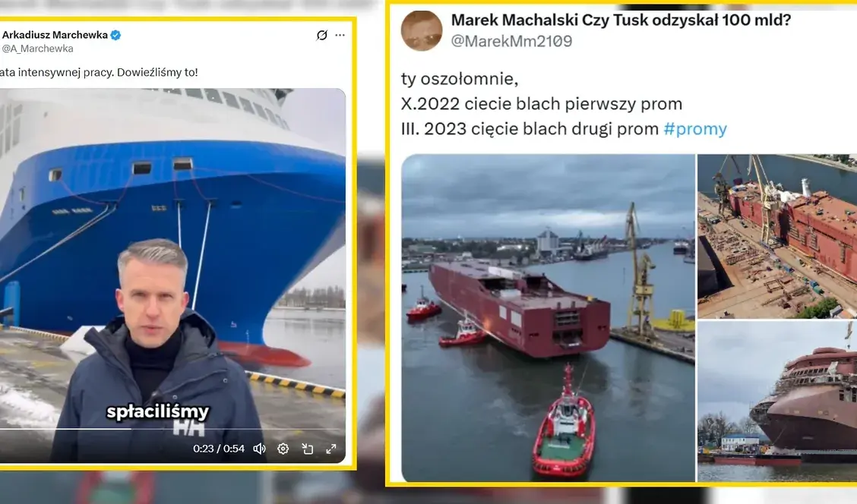Click the Arkadiusz Marchewka profile name

tap(55, 35)
